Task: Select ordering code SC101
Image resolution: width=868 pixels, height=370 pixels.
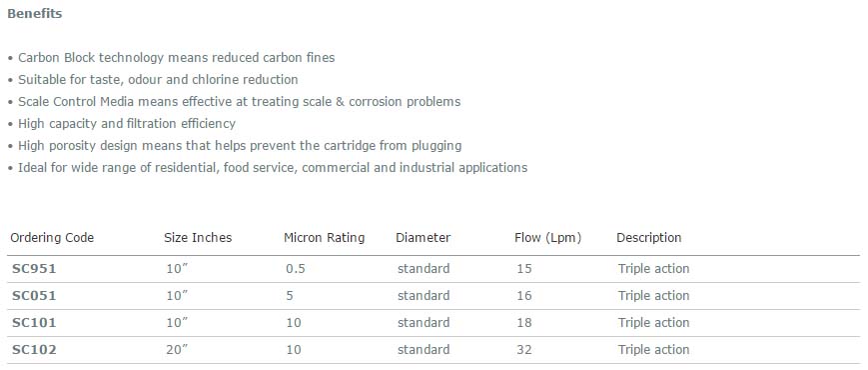Action: [34, 323]
